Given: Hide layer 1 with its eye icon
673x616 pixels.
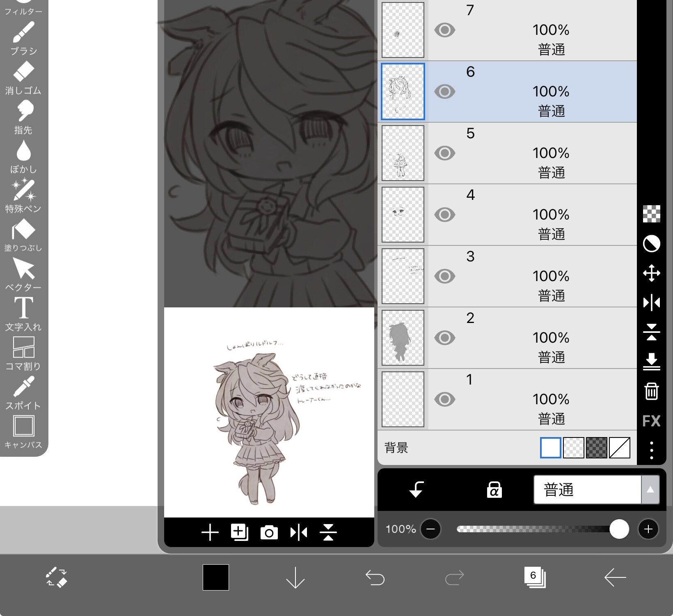Looking at the screenshot, I should click(x=445, y=399).
